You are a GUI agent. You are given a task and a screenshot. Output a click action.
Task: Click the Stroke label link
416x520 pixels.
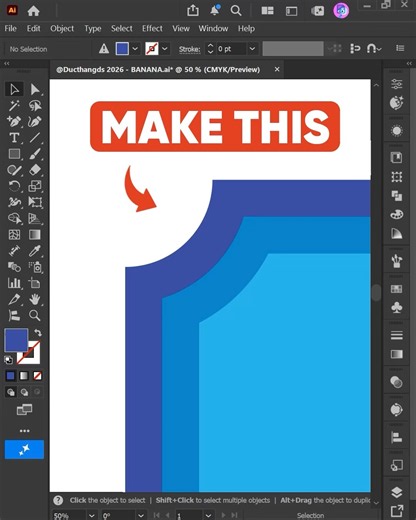189,49
